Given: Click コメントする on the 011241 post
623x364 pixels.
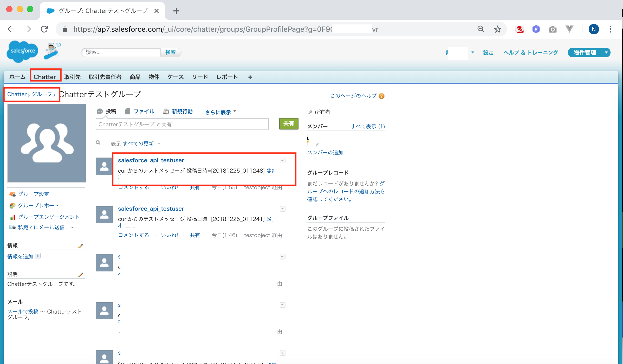Looking at the screenshot, I should click(134, 235).
